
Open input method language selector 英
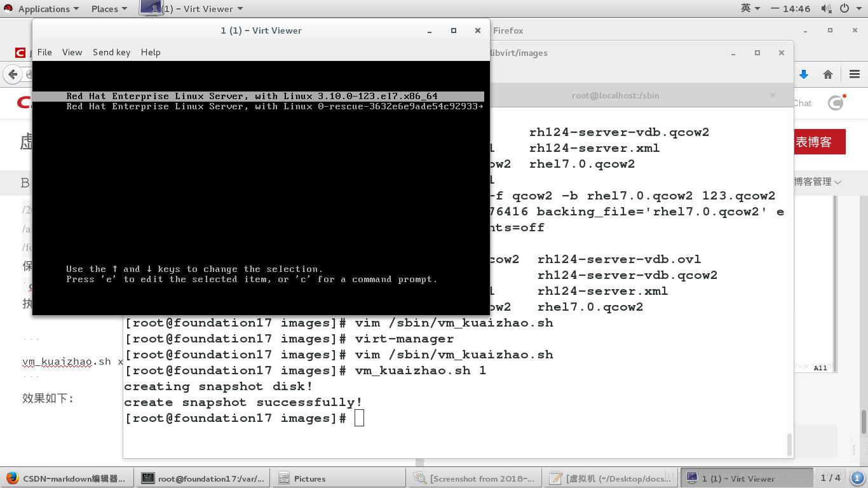746,9
